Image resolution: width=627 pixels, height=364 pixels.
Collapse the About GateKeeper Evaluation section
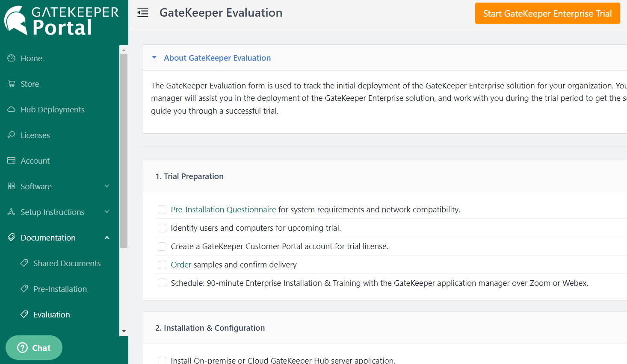[154, 58]
